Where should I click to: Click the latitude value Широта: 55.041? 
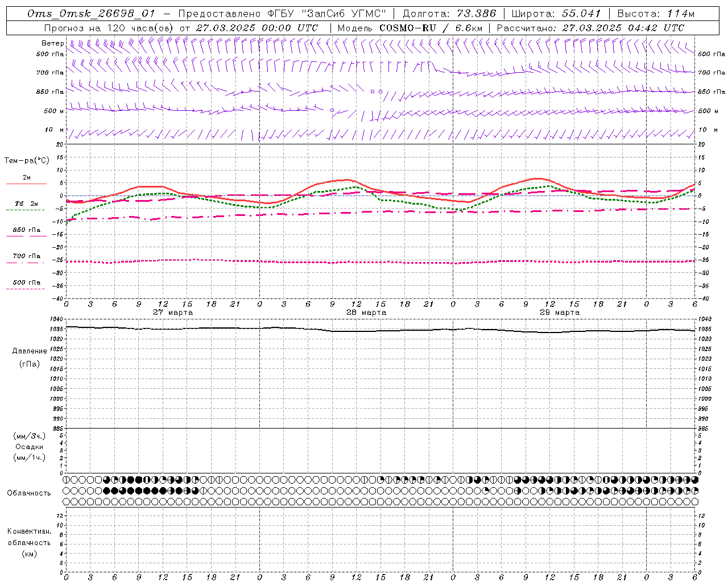point(556,14)
